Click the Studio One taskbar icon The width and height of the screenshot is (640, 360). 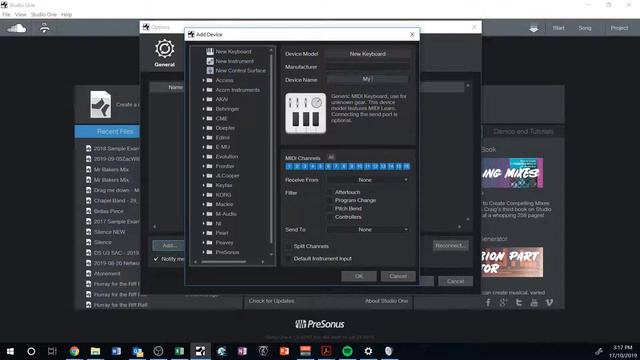200,351
